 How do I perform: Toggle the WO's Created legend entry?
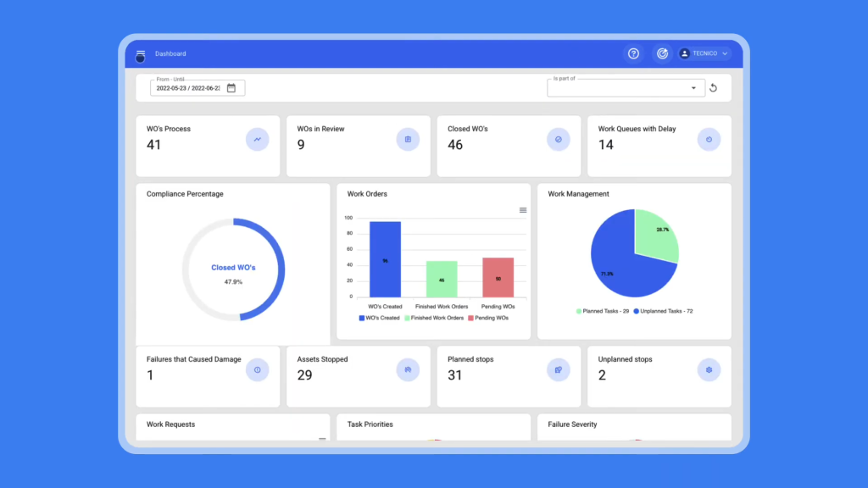point(379,319)
